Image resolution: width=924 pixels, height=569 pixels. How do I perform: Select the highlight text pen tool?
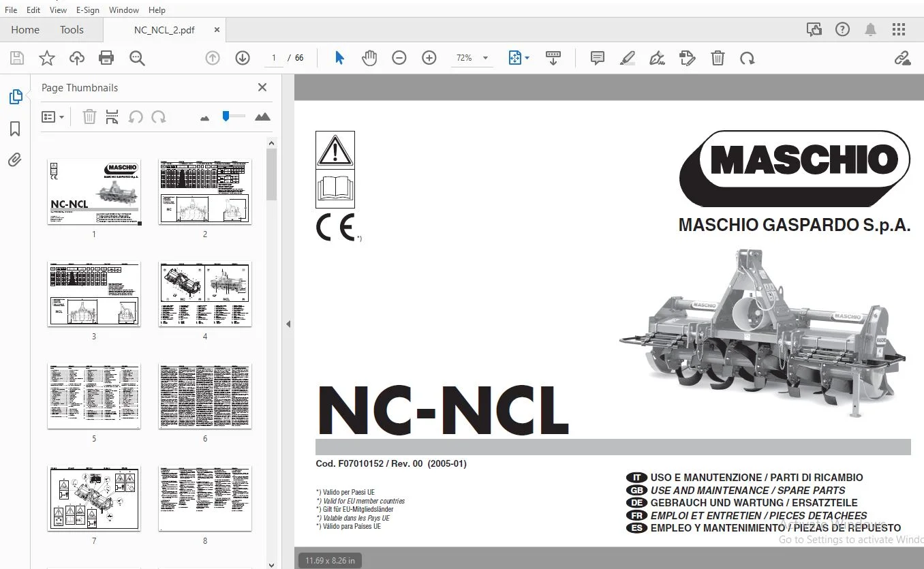(x=628, y=59)
